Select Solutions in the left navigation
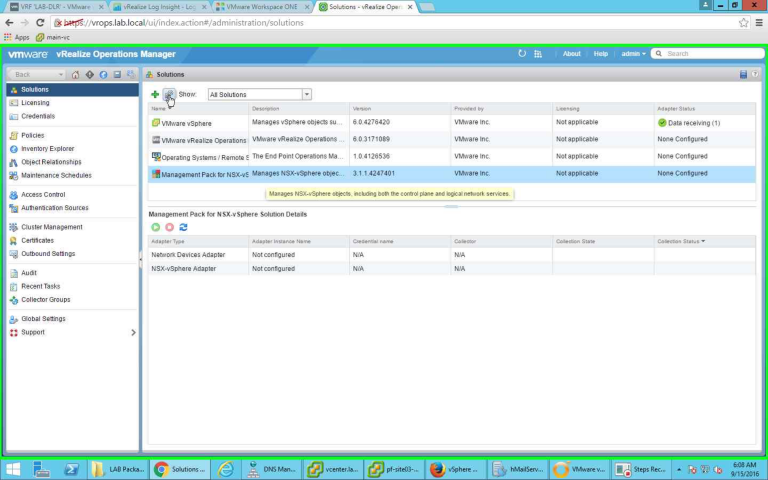 (x=72, y=90)
